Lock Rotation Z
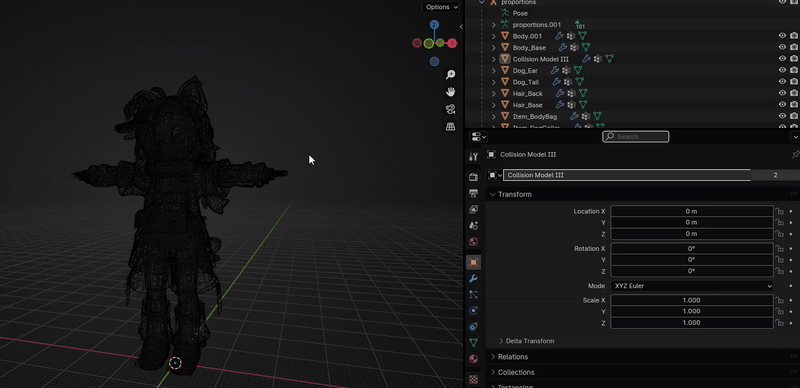 click(779, 271)
